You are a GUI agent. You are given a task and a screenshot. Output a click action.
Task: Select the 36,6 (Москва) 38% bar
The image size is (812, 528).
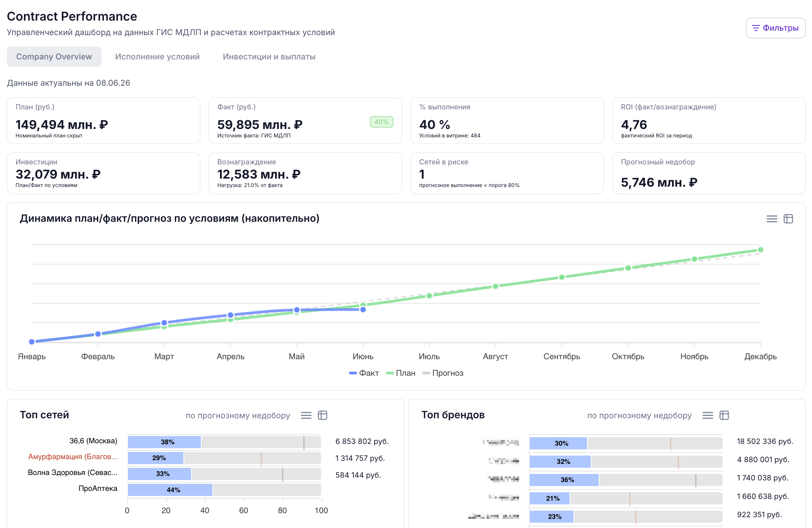[x=164, y=442]
